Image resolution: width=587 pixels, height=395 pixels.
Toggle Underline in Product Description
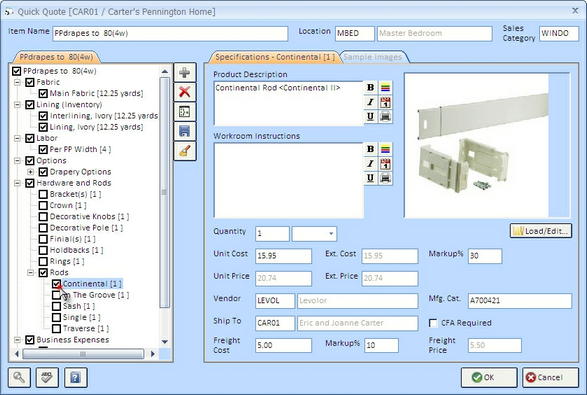coord(370,116)
